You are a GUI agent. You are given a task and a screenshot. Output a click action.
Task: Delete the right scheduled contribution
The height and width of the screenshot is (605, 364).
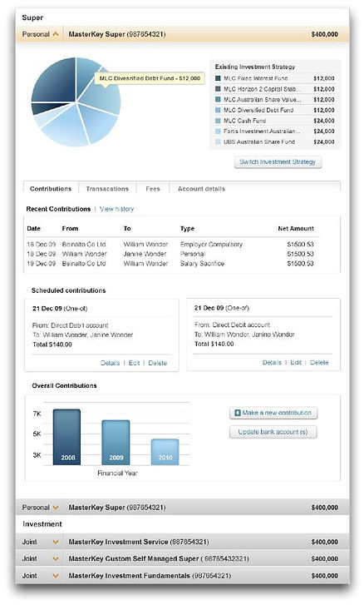coord(319,362)
